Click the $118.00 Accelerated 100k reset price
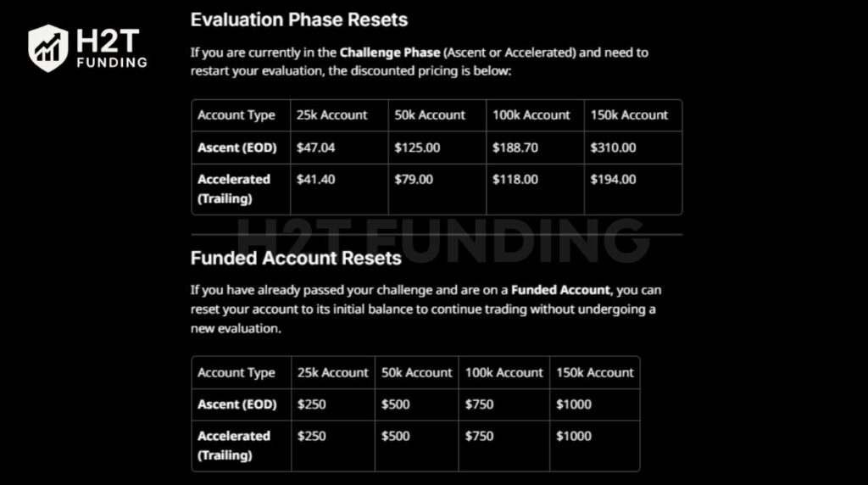868x485 pixels. (515, 180)
